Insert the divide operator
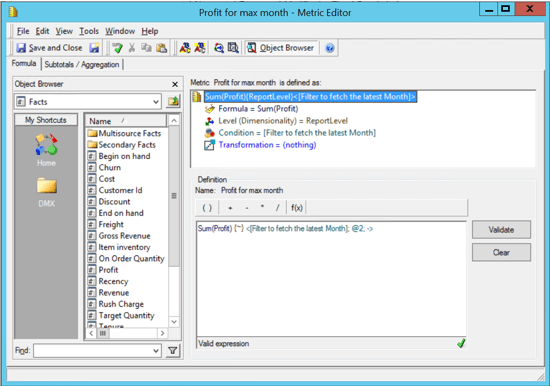 pos(277,208)
